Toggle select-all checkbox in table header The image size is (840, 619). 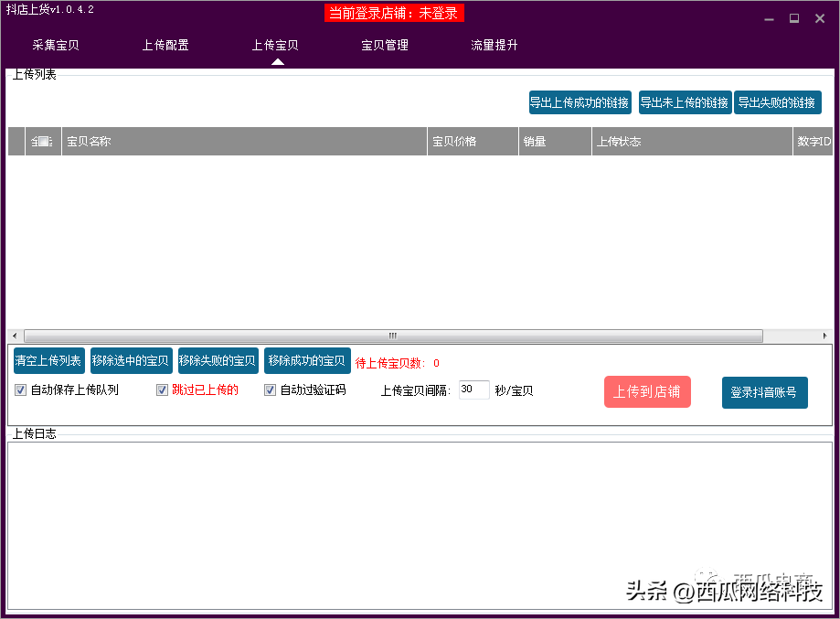coord(41,142)
